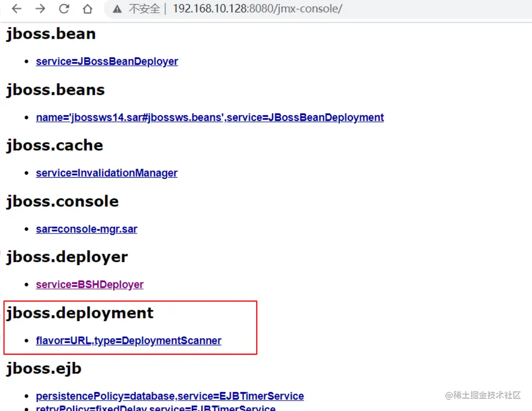Click the 不安全 security label
The image size is (532, 411).
point(144,9)
